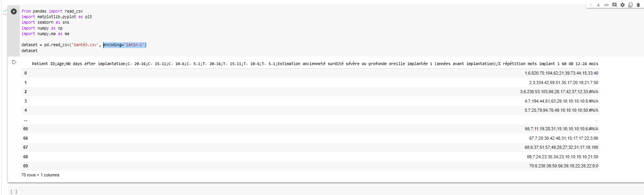Click the long semicolon-separated column header
This screenshot has height=195, width=644.
315,64
